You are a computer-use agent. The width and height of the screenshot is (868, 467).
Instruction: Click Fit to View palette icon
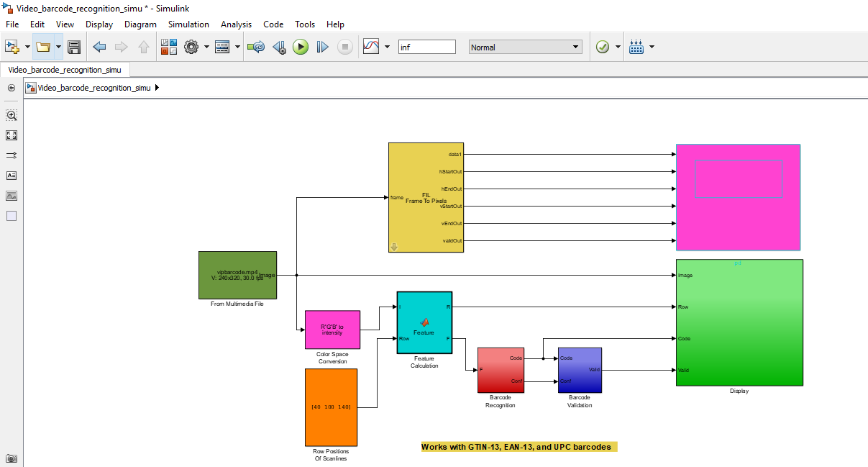point(12,135)
